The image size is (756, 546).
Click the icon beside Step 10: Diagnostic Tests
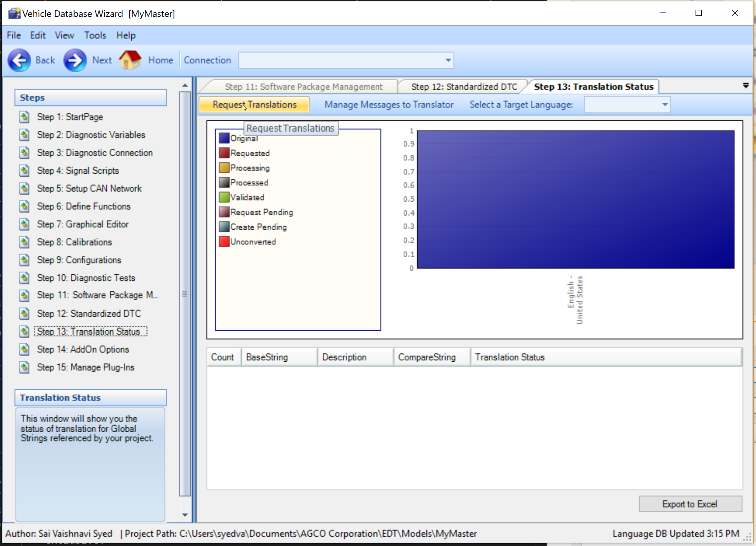click(24, 278)
